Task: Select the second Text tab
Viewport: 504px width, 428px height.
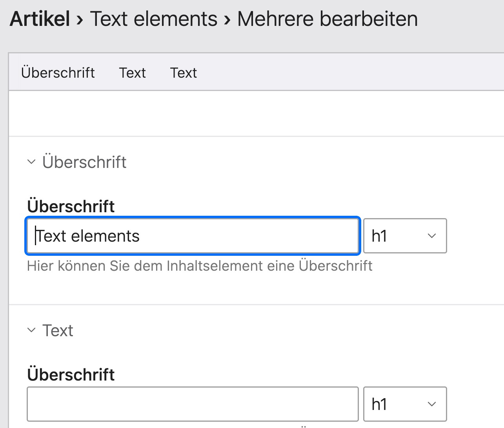Action: (184, 73)
